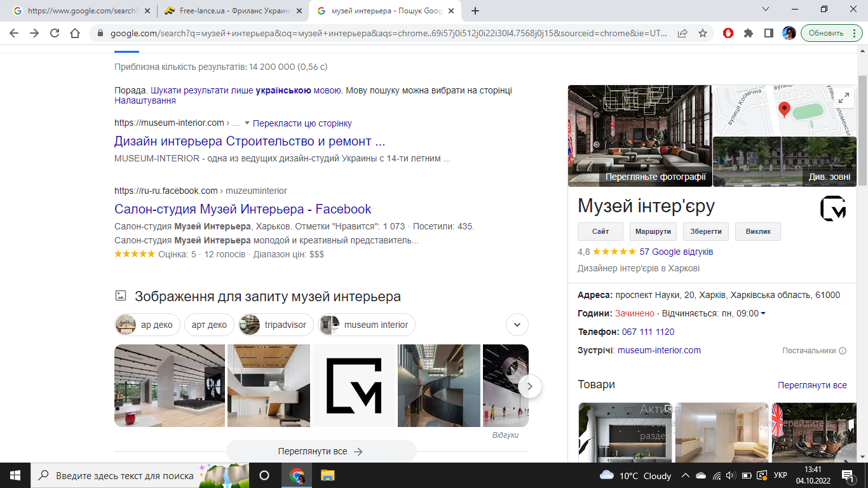Go forward with the browser forward arrow
Viewport: 868px width, 488px height.
point(34,33)
